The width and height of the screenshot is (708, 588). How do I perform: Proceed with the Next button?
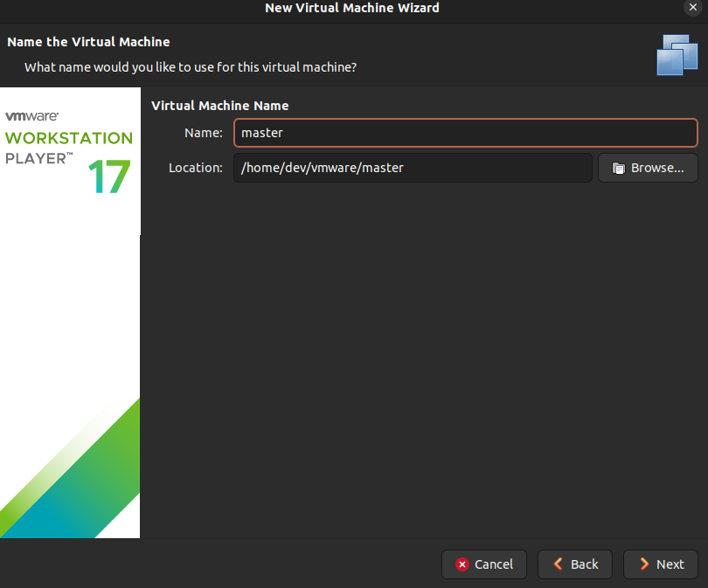(x=661, y=564)
